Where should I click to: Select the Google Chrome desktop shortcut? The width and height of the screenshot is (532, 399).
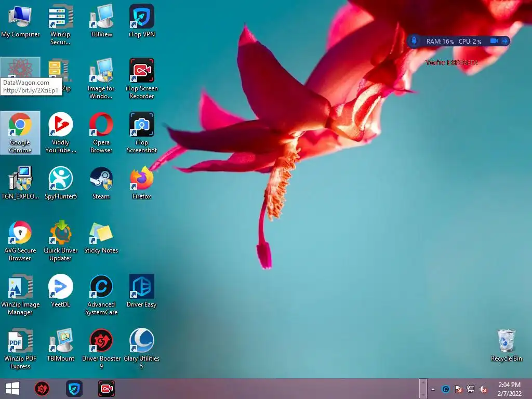20,132
